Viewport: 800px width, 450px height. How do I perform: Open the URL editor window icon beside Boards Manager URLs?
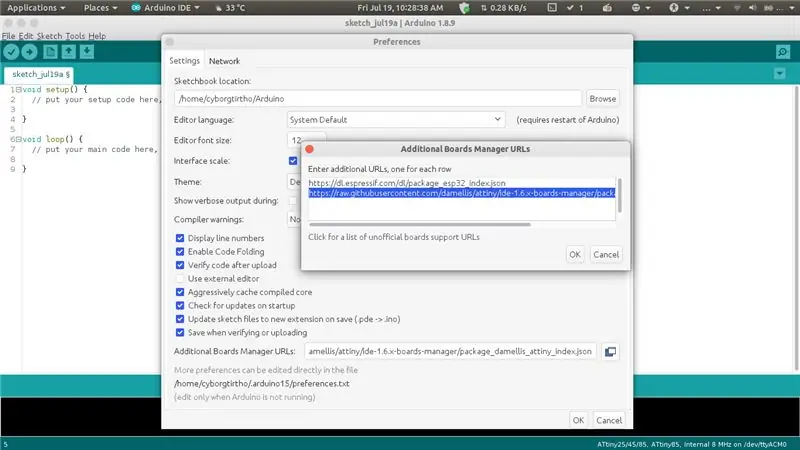610,352
